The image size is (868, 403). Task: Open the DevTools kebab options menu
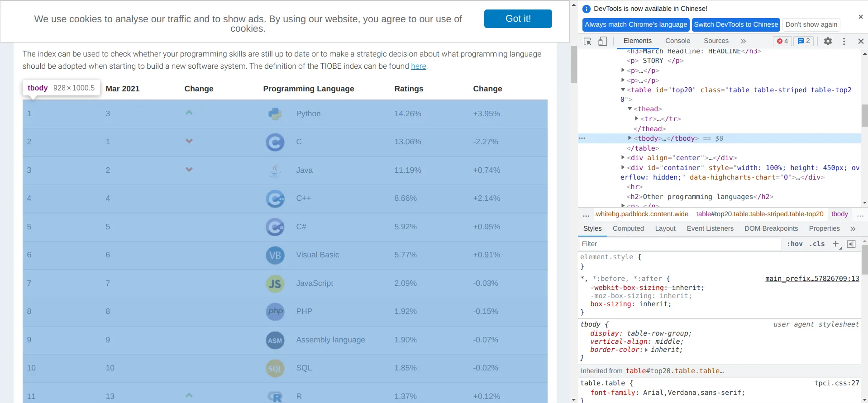point(844,41)
